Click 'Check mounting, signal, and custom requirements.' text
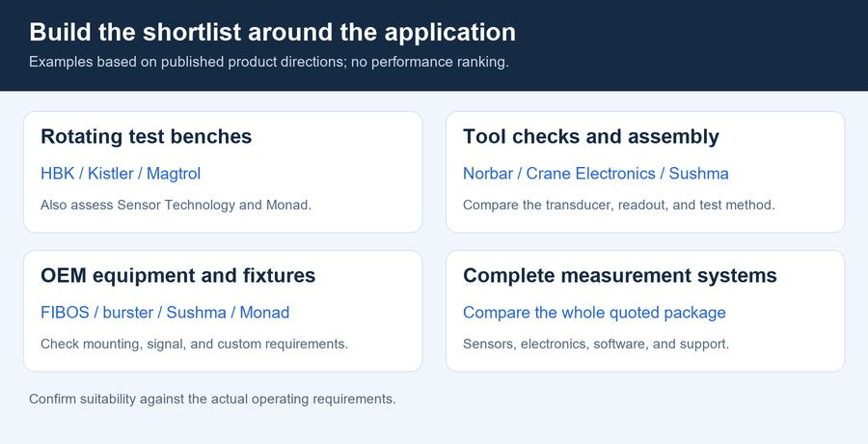The image size is (868, 444). click(x=194, y=345)
